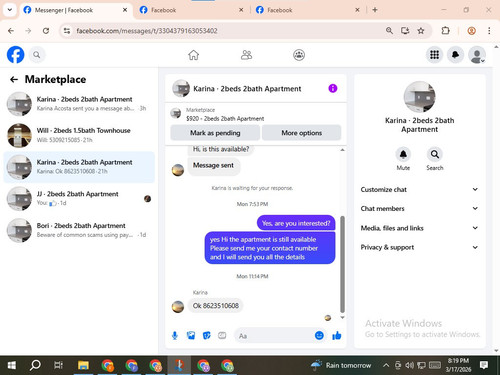Send a thumbs-up like
500x375 pixels.
coord(337,335)
